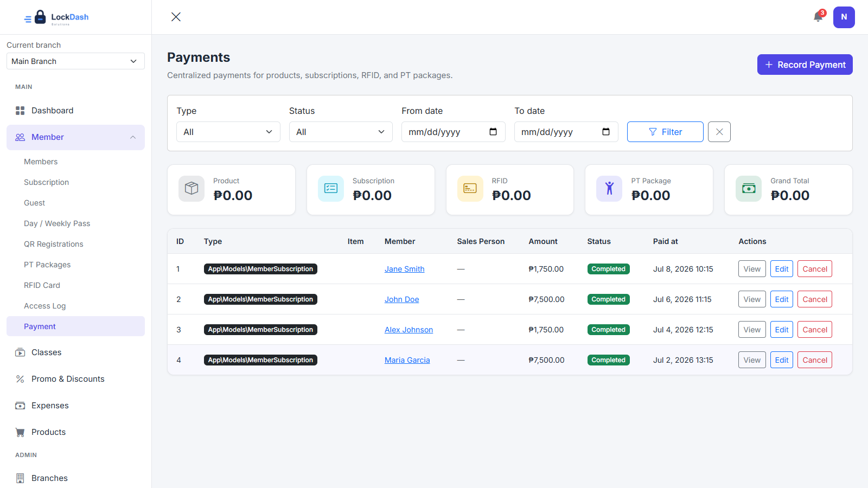
Task: View payment for John Doe
Action: point(752,299)
